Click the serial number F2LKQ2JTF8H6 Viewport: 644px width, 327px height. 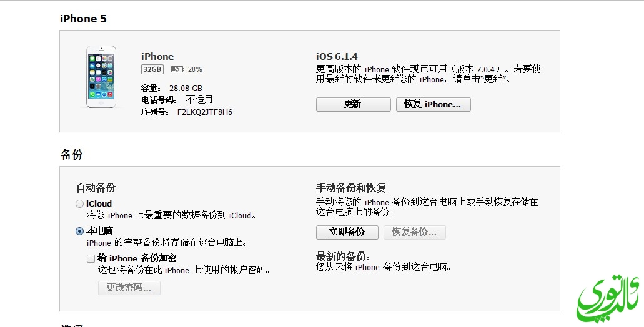204,112
